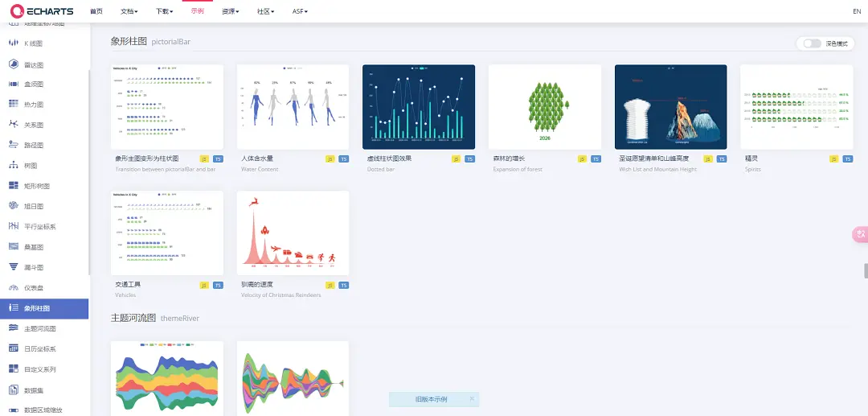
Task: Click the pink translate floating icon
Action: click(860, 234)
